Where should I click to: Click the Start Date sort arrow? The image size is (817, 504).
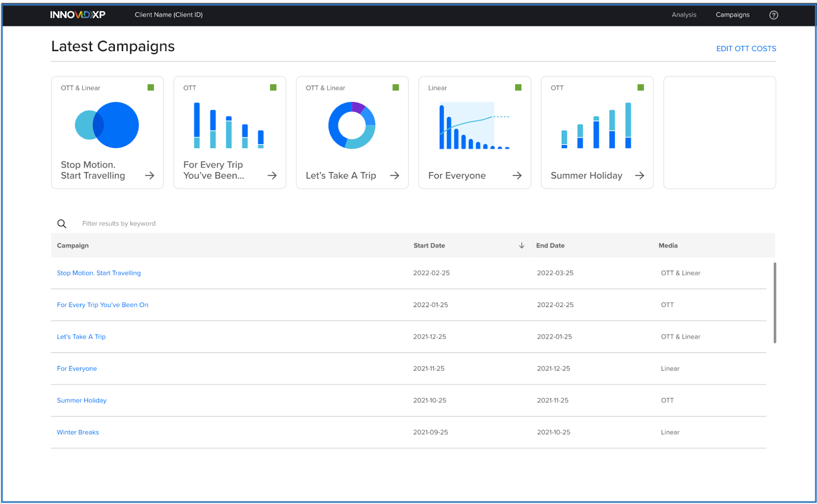pos(521,245)
